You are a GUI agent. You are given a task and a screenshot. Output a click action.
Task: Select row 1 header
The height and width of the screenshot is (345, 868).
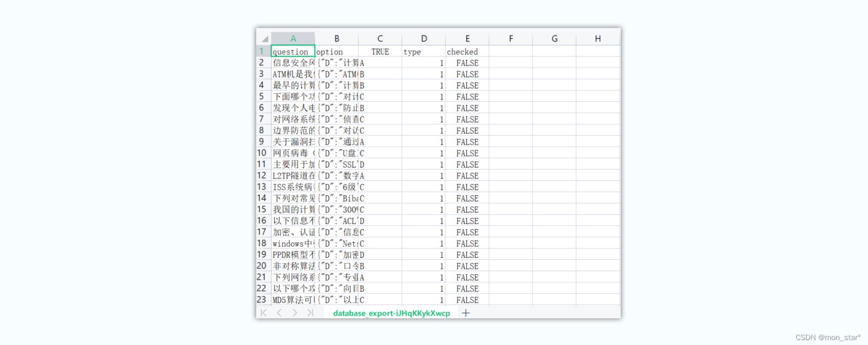pos(262,51)
